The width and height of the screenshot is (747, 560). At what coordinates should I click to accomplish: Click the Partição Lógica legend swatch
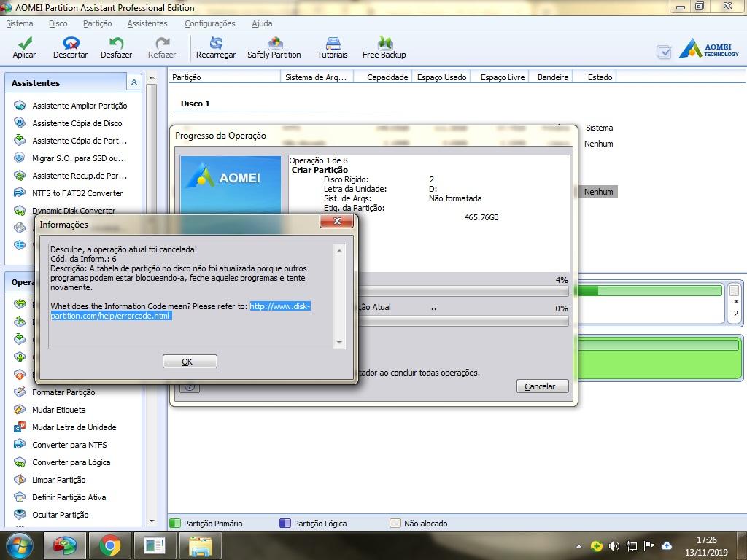[285, 524]
